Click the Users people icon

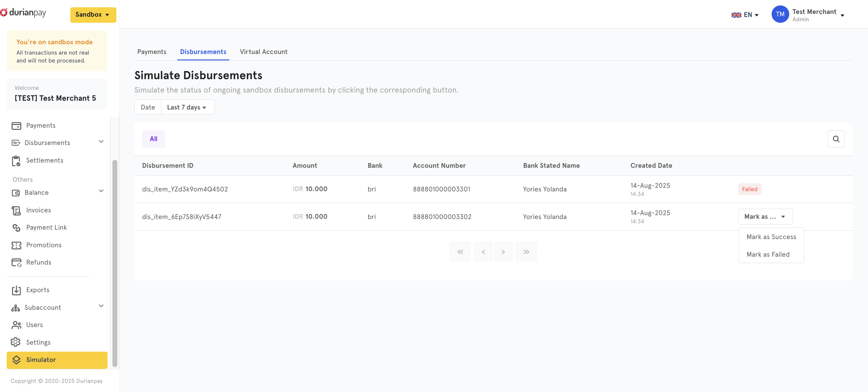click(x=16, y=325)
